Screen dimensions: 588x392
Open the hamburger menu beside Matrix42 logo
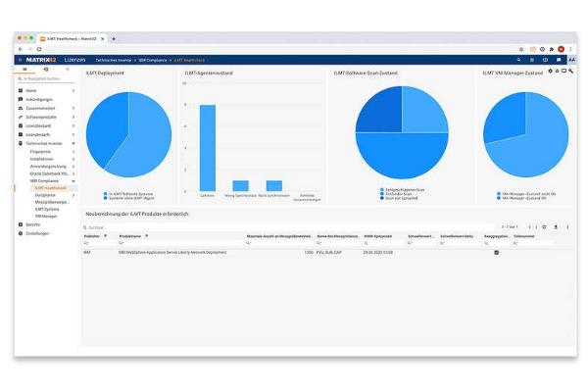click(x=20, y=60)
